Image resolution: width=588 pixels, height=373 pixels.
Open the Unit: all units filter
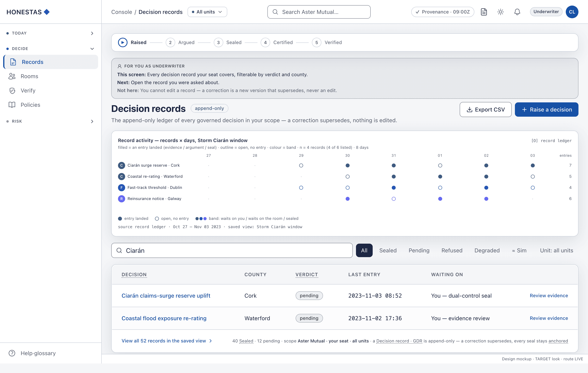[x=556, y=251]
